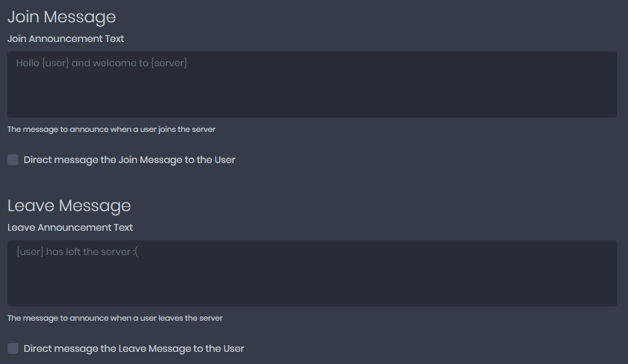Screen dimensions: 628x364
Task: Click the word "welcome" in join placeholder
Action: coord(114,63)
